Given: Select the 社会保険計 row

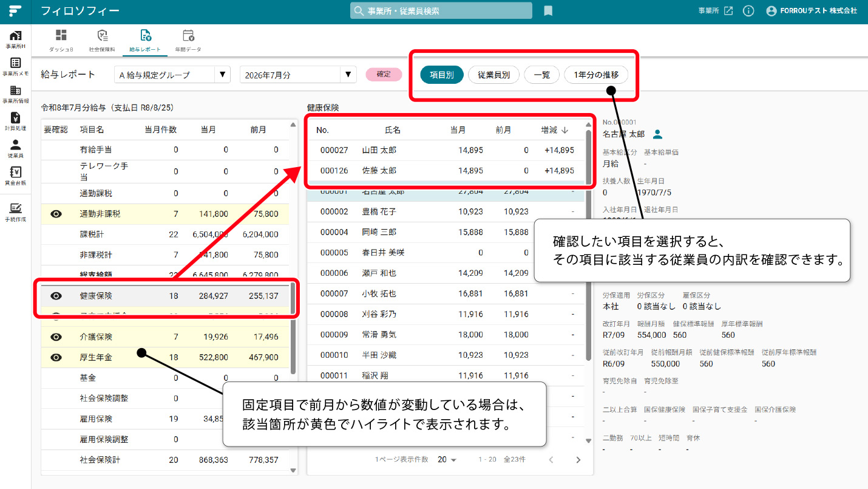Looking at the screenshot, I should (165, 460).
